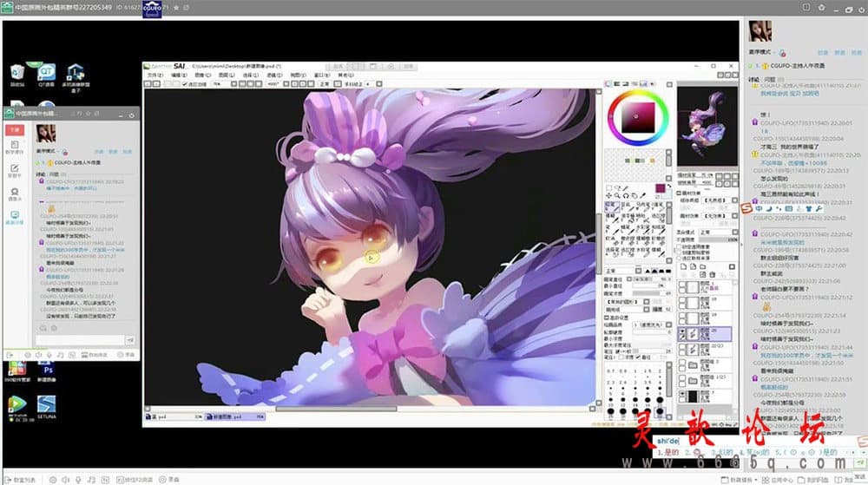Viewport: 868px width, 485px height.
Task: Open the 绘画品质 dropdown
Action: coord(654,324)
